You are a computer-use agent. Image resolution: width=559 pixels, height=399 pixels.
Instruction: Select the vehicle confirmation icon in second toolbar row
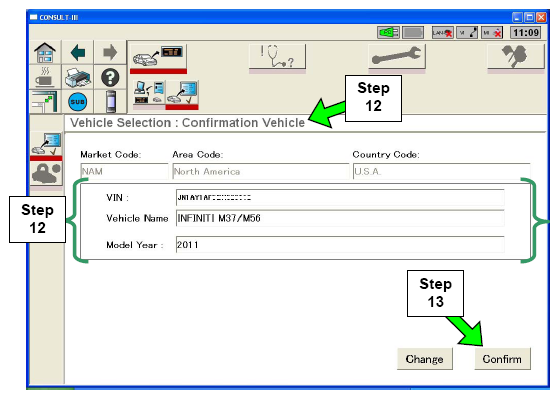point(182,94)
